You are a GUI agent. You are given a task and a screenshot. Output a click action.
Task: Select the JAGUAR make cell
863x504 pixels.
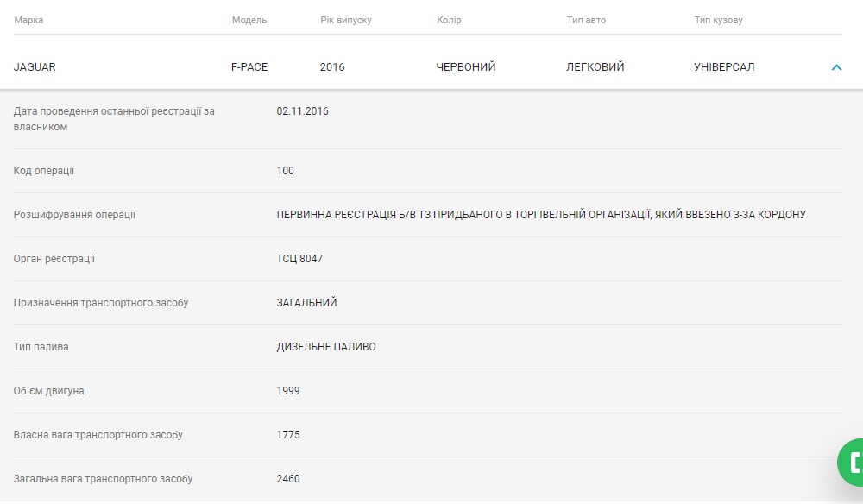(x=35, y=67)
